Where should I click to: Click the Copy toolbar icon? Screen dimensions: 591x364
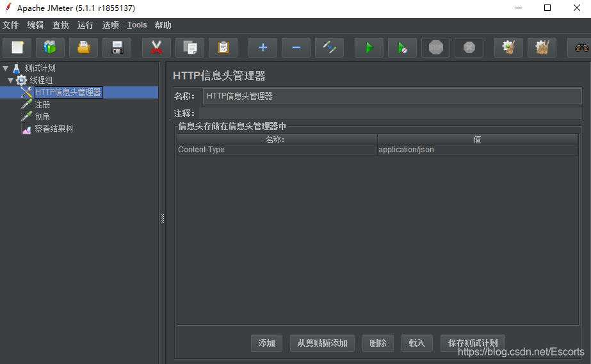pyautogui.click(x=190, y=47)
